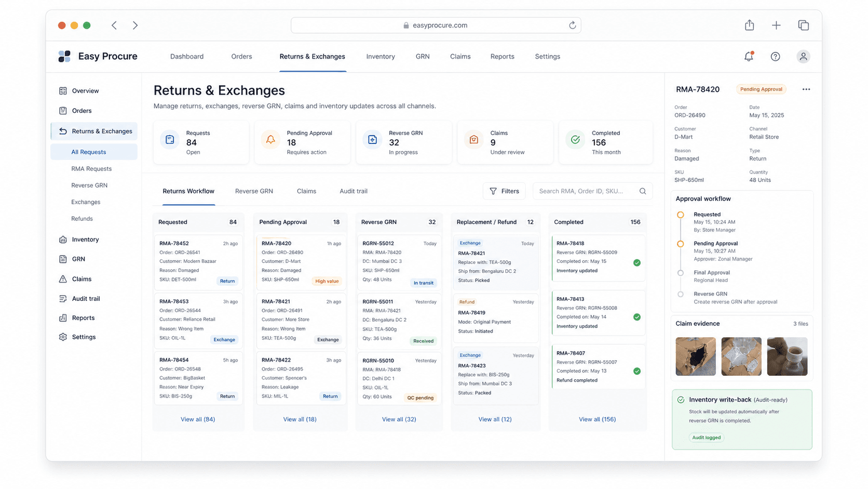
Task: Click the Audit trail icon in sidebar
Action: [63, 299]
